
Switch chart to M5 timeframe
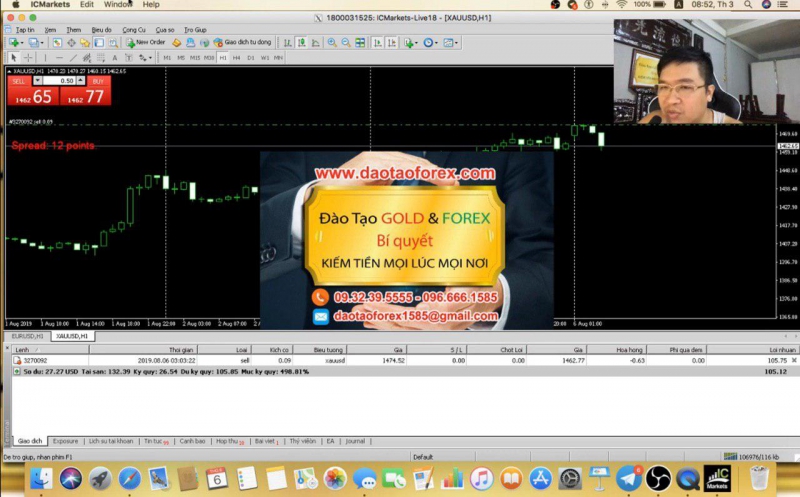pyautogui.click(x=181, y=58)
